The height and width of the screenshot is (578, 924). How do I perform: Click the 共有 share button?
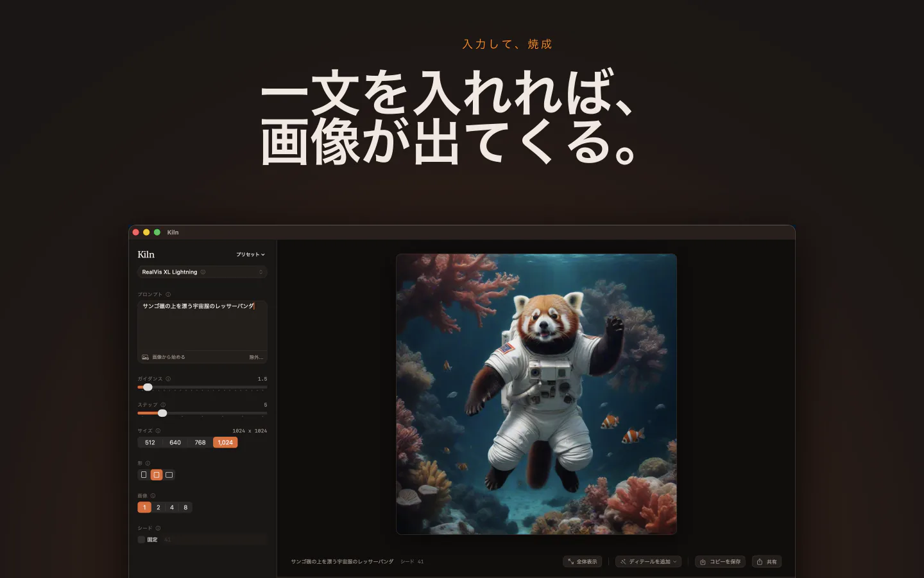[x=767, y=562]
